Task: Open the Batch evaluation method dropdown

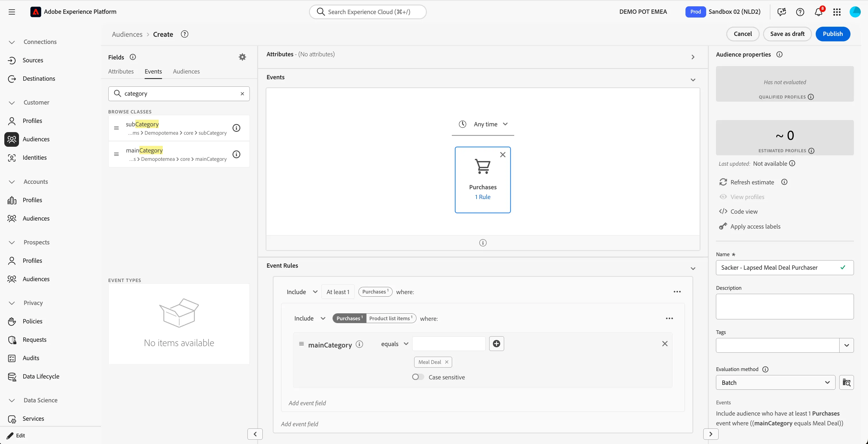Action: click(x=775, y=383)
